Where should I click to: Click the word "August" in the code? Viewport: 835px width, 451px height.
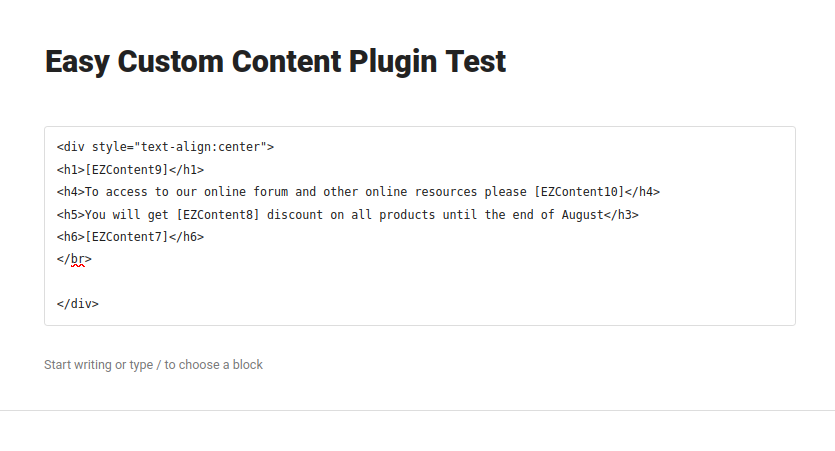coord(583,215)
